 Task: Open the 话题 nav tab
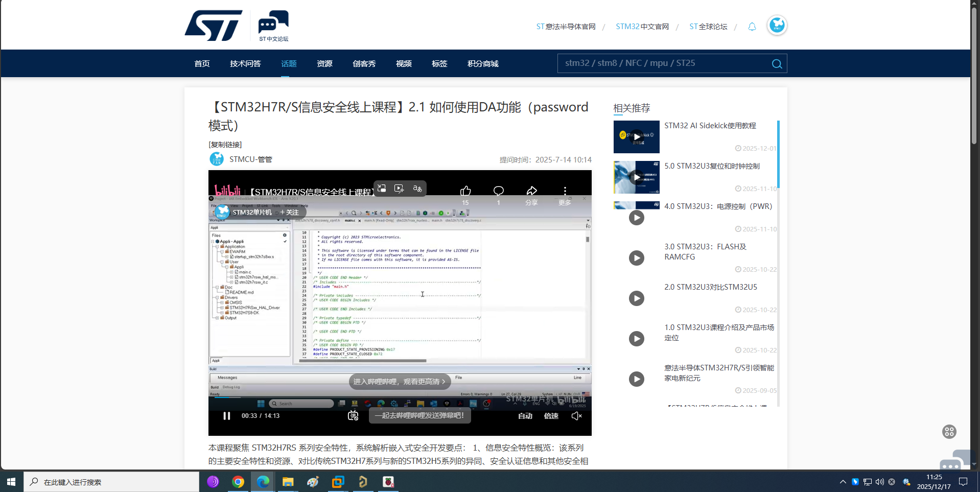click(289, 63)
